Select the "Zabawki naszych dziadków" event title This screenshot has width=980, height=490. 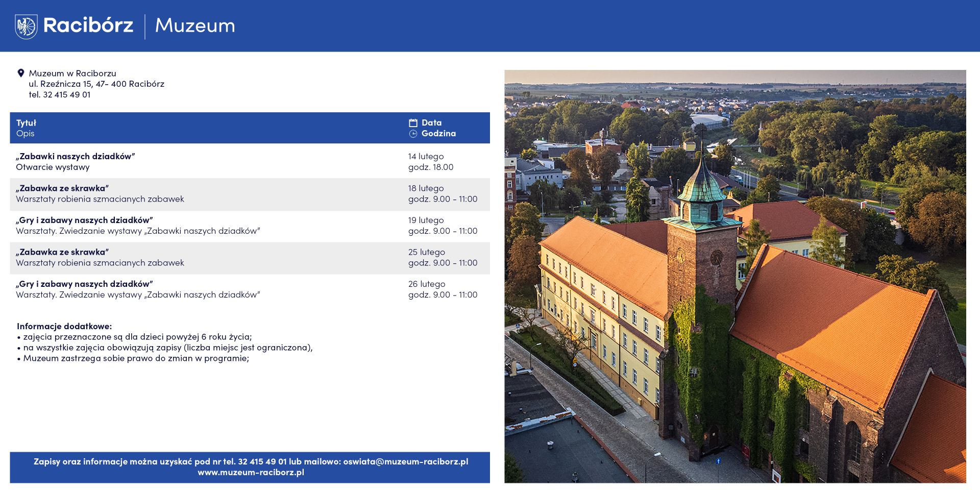click(76, 156)
